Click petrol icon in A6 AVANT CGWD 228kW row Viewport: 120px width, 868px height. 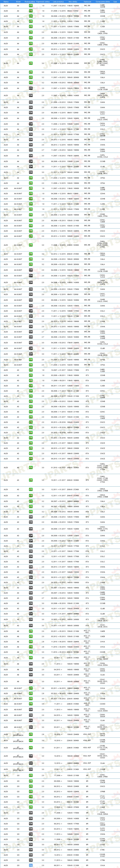pyautogui.click(x=31, y=704)
